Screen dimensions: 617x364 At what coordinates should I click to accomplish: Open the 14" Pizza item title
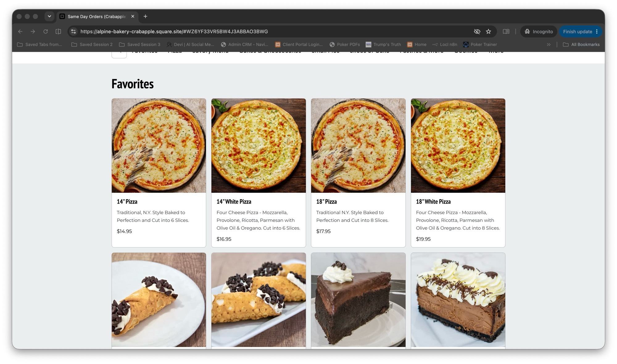127,201
